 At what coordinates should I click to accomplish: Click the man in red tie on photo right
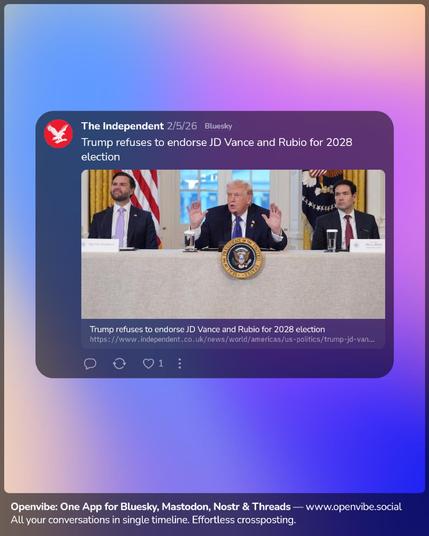pos(345,215)
